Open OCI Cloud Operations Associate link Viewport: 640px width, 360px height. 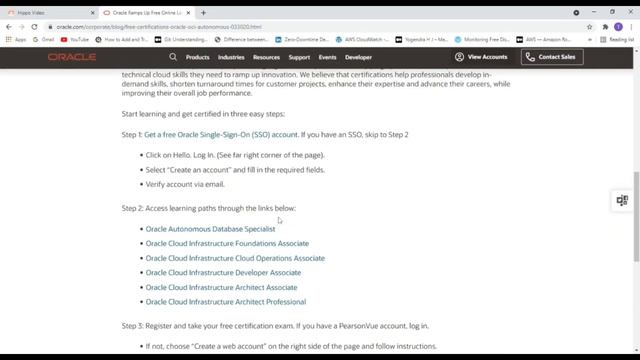point(235,258)
